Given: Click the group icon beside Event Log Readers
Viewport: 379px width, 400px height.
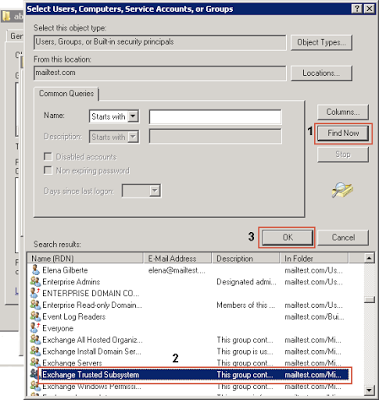Looking at the screenshot, I should [x=35, y=317].
